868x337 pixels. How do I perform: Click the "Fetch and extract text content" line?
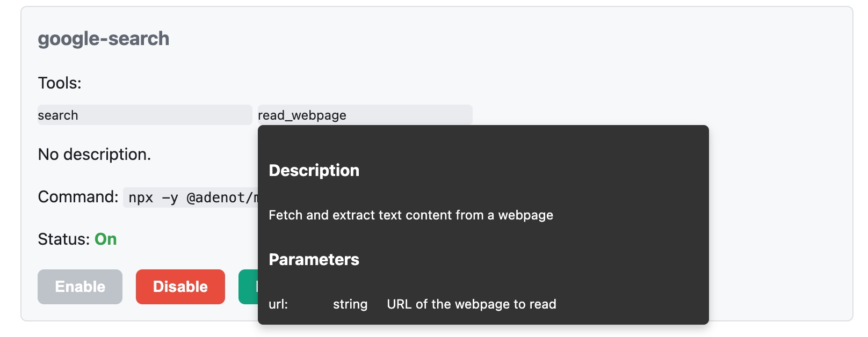(411, 215)
